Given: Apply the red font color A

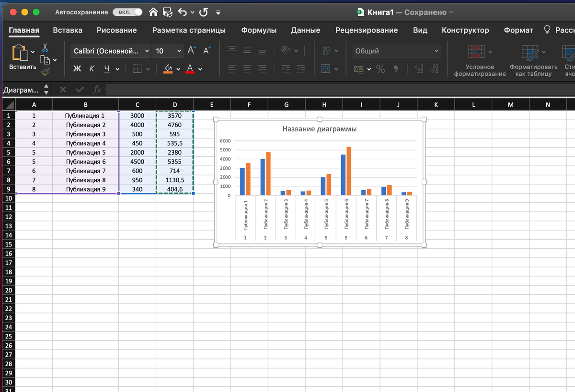Looking at the screenshot, I should point(190,69).
